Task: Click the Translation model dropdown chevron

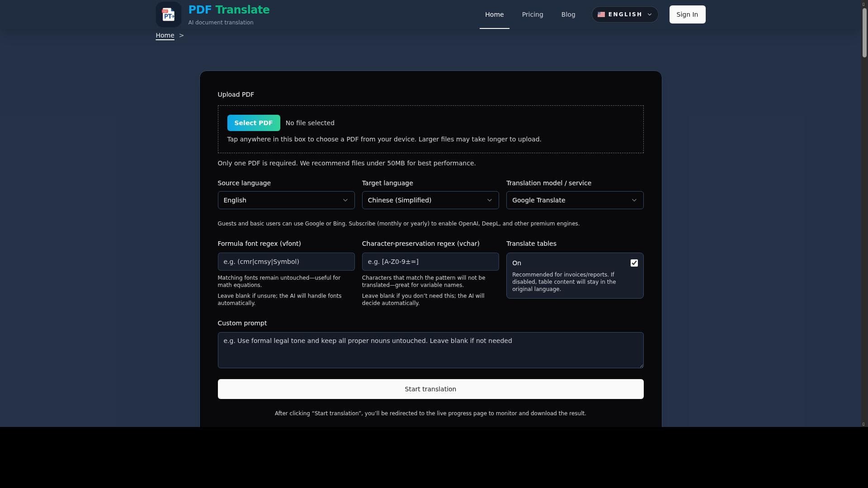Action: pyautogui.click(x=634, y=200)
